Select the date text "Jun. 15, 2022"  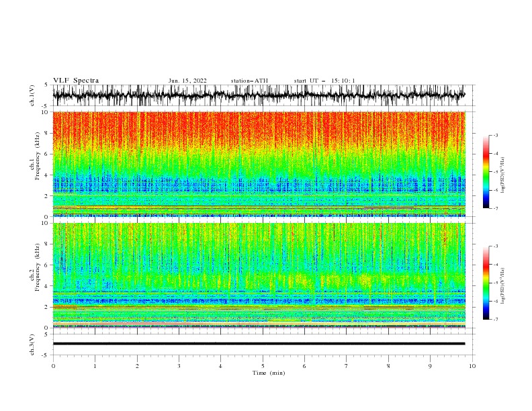click(187, 81)
